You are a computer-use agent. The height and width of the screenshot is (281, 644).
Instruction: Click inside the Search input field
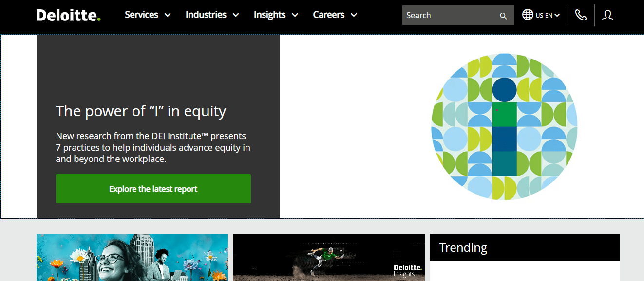coord(448,15)
